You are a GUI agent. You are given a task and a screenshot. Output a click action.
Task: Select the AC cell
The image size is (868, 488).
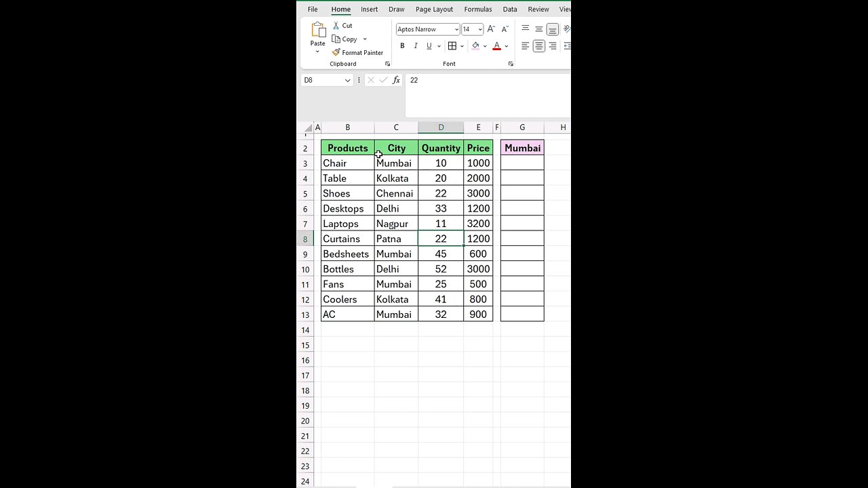click(x=348, y=314)
